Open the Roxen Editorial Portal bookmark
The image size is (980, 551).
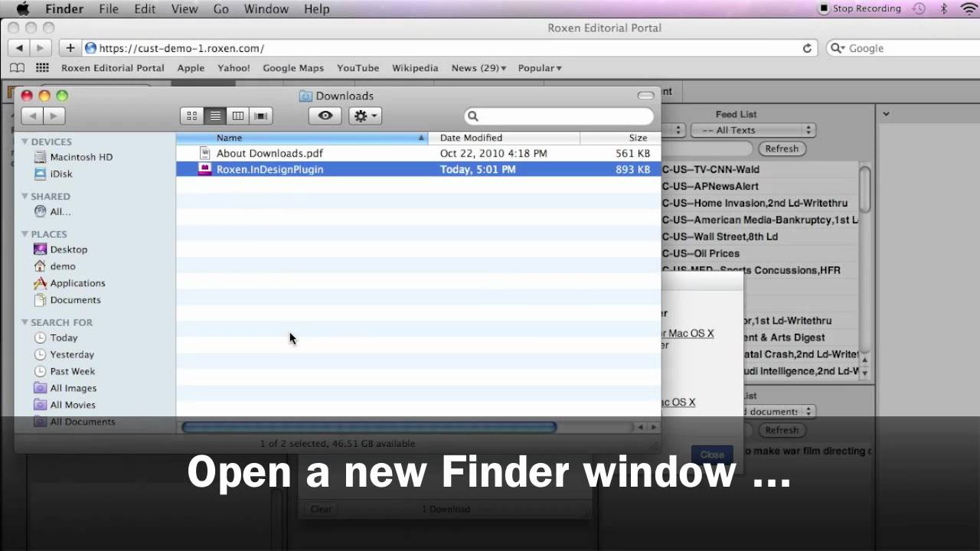tap(113, 68)
